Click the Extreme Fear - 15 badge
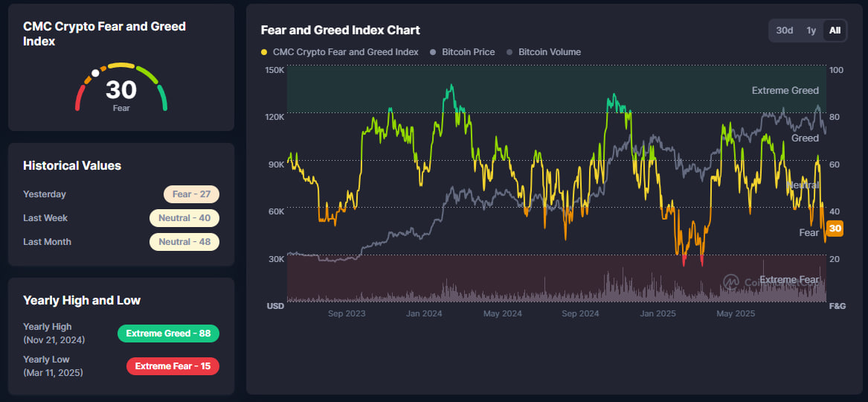The image size is (868, 402). click(x=173, y=366)
